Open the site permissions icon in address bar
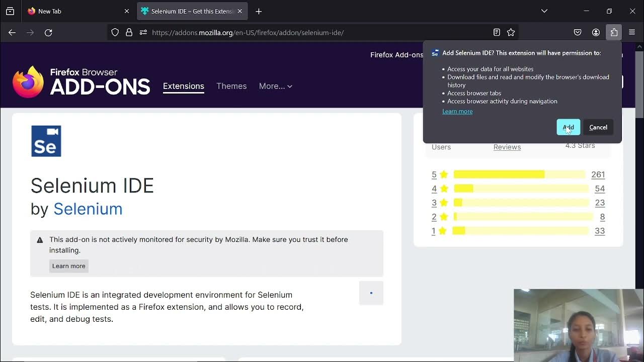Viewport: 644px width, 362px height. (x=143, y=33)
